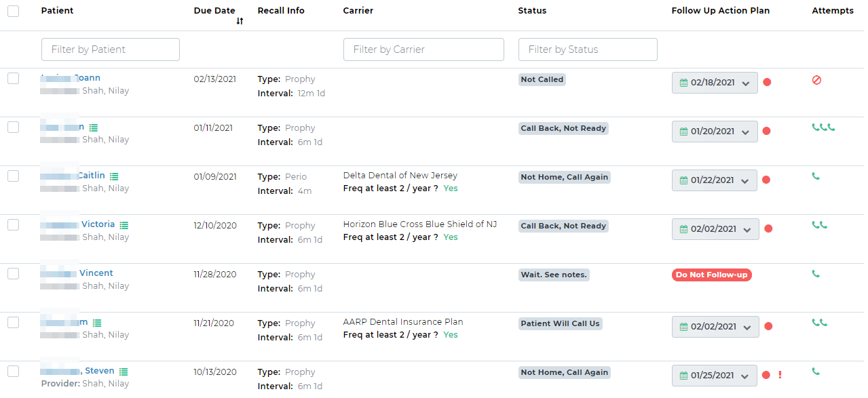Expand the 02/02/2021 date picker on Victoria's row
This screenshot has width=868, height=398.
coord(715,229)
